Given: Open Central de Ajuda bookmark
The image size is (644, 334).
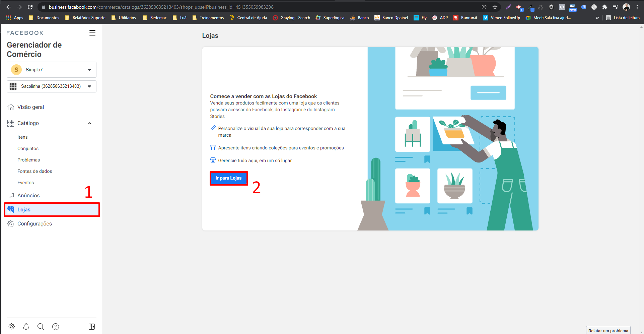Looking at the screenshot, I should [248, 18].
